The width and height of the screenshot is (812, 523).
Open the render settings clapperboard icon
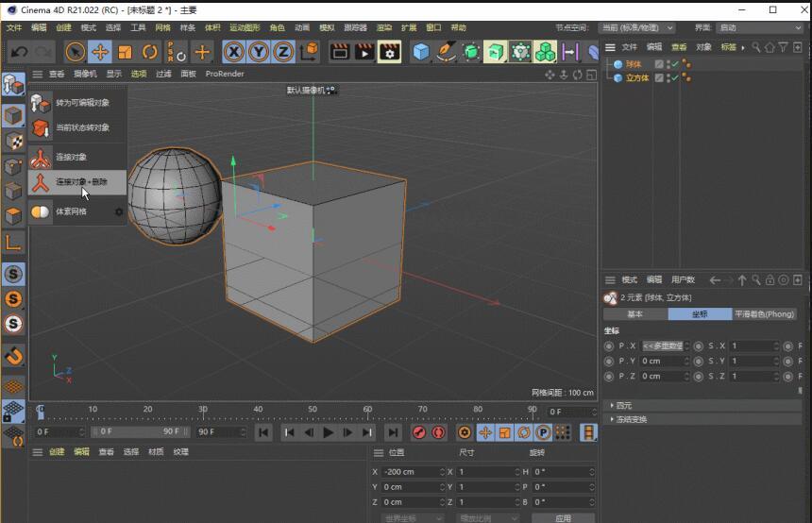click(x=389, y=52)
